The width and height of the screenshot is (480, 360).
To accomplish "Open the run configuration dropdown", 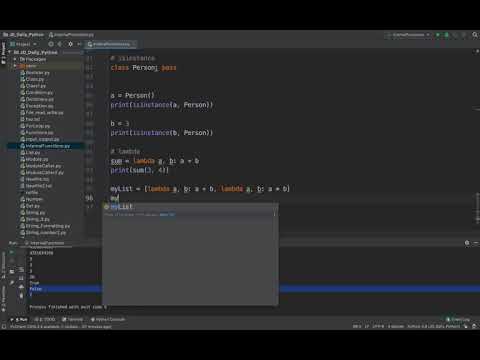I will click(408, 35).
